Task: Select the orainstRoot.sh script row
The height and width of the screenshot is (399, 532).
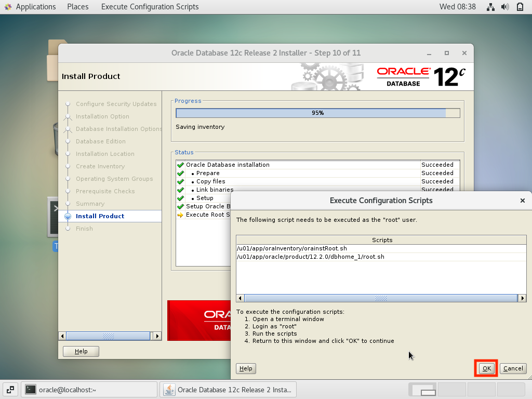Action: tap(381, 248)
